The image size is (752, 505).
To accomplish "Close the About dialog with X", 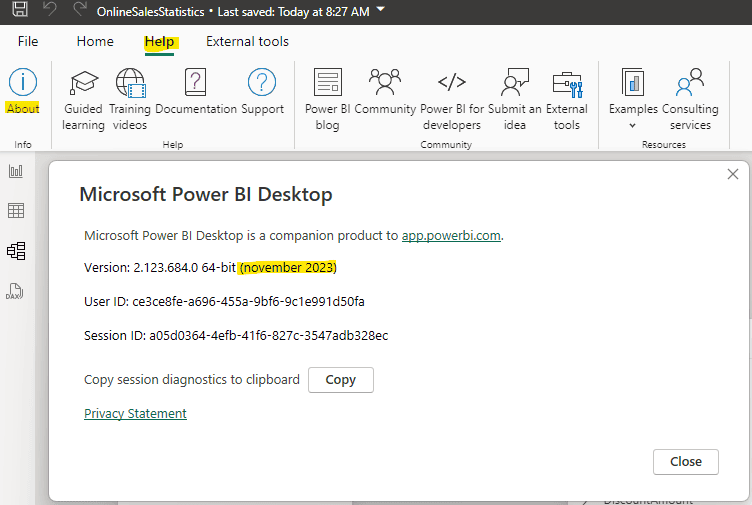I will pyautogui.click(x=732, y=174).
